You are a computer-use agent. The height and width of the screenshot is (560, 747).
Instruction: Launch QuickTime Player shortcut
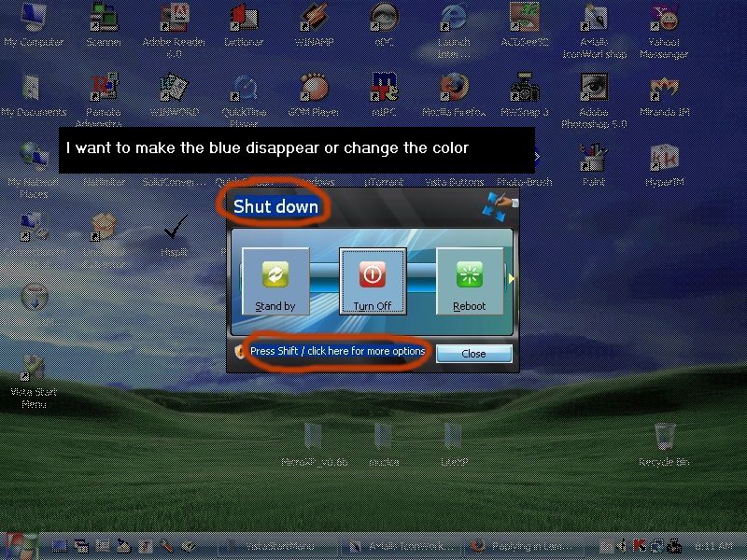pyautogui.click(x=244, y=99)
